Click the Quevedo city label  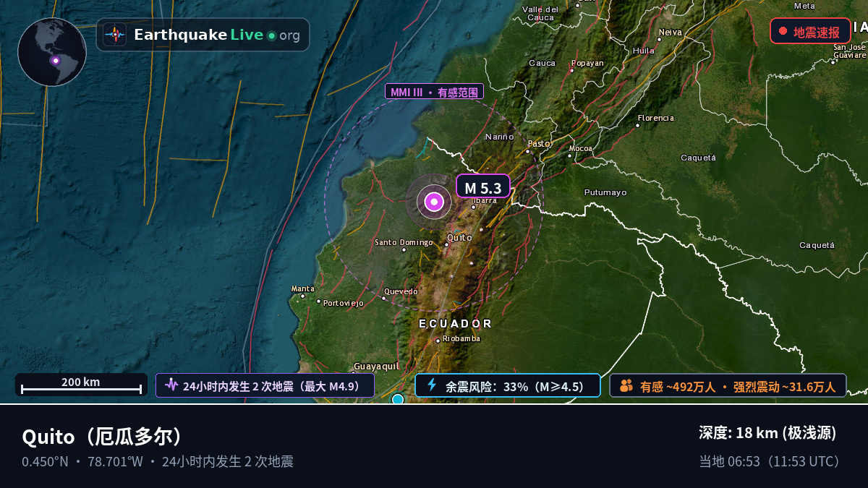click(x=401, y=291)
